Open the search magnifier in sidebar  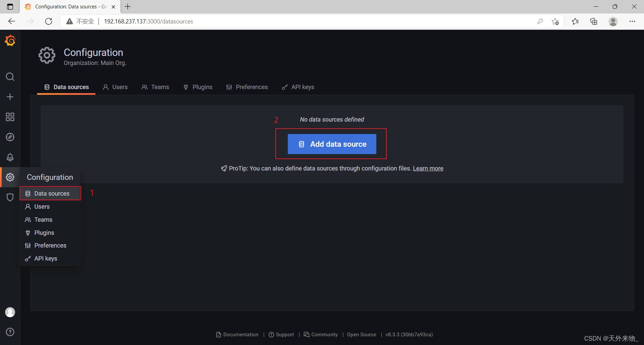pyautogui.click(x=10, y=77)
